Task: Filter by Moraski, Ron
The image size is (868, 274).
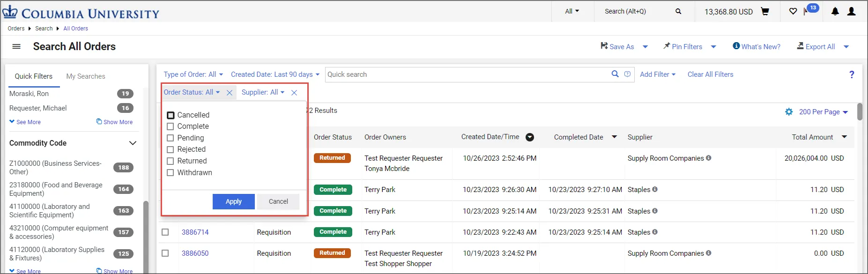Action: coord(29,94)
